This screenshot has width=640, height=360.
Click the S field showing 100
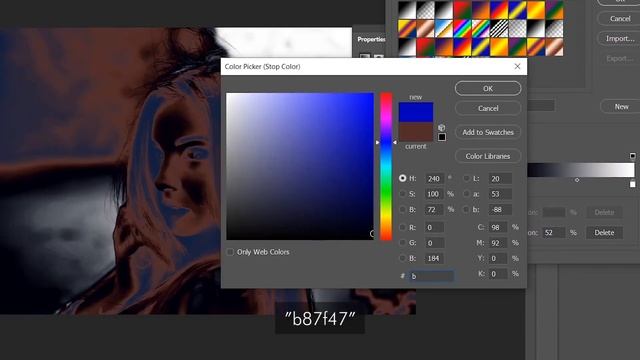(434, 194)
